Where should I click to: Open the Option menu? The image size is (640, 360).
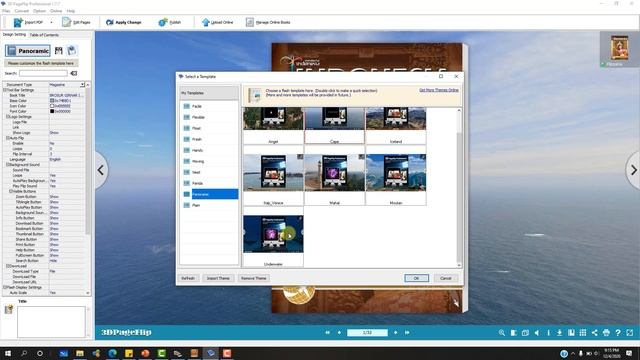39,11
